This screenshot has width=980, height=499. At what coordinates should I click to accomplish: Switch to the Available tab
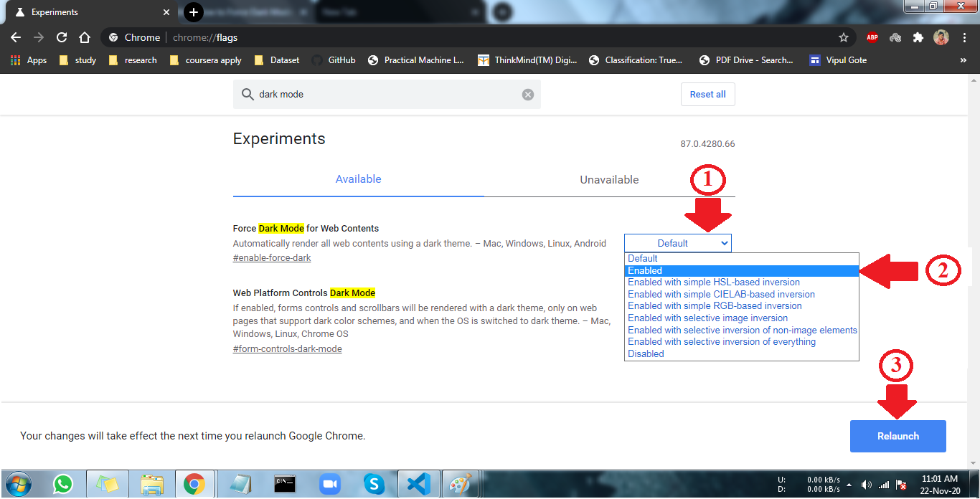[x=358, y=179]
